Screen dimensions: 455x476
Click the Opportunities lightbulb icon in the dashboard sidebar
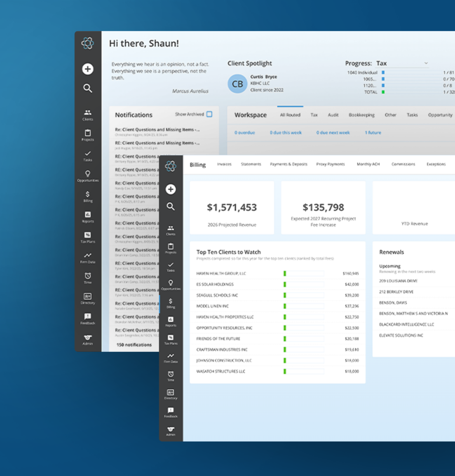point(87,175)
